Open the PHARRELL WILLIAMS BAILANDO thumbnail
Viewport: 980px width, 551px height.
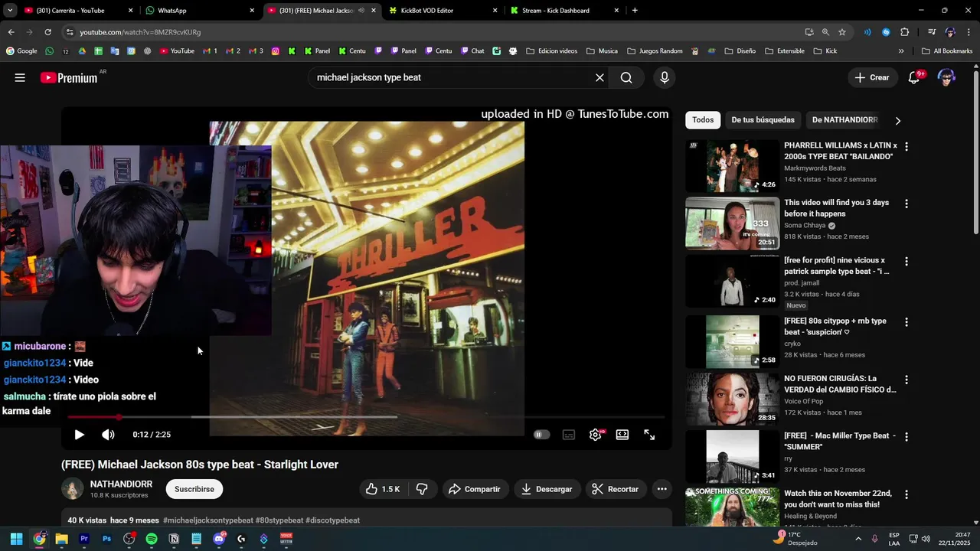[x=732, y=166]
